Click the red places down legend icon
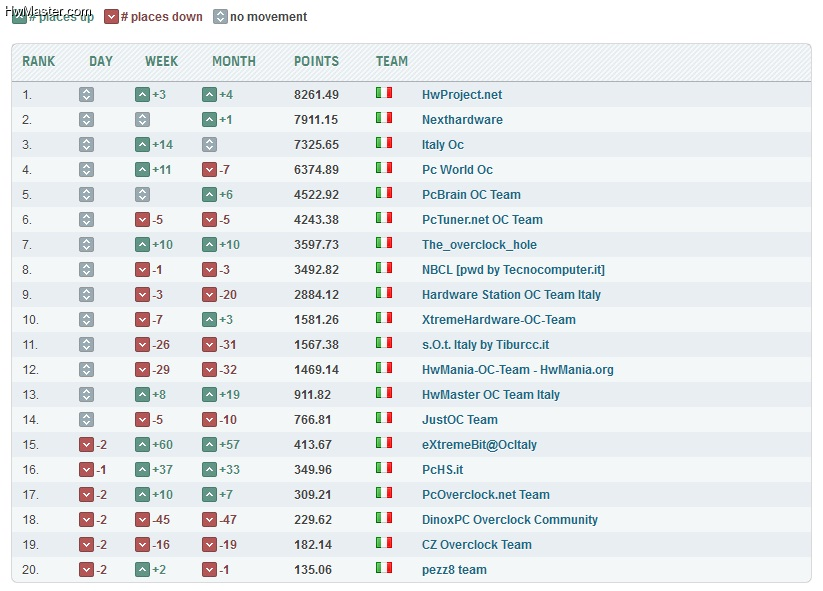This screenshot has height=591, width=823. click(x=111, y=17)
